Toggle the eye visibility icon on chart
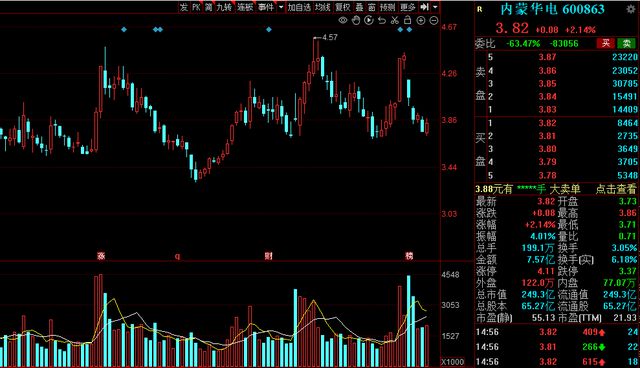The height and width of the screenshot is (368, 640). coord(343,20)
